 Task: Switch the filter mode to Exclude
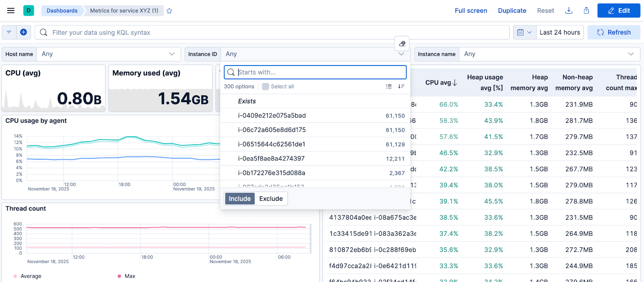tap(271, 199)
